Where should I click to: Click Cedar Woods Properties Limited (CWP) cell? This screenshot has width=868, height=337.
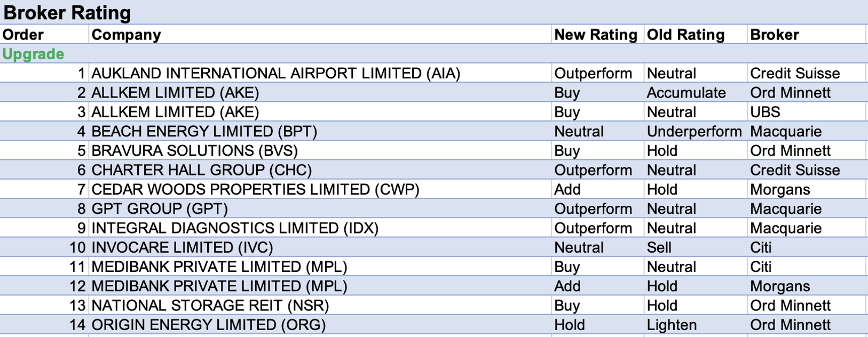pos(255,189)
